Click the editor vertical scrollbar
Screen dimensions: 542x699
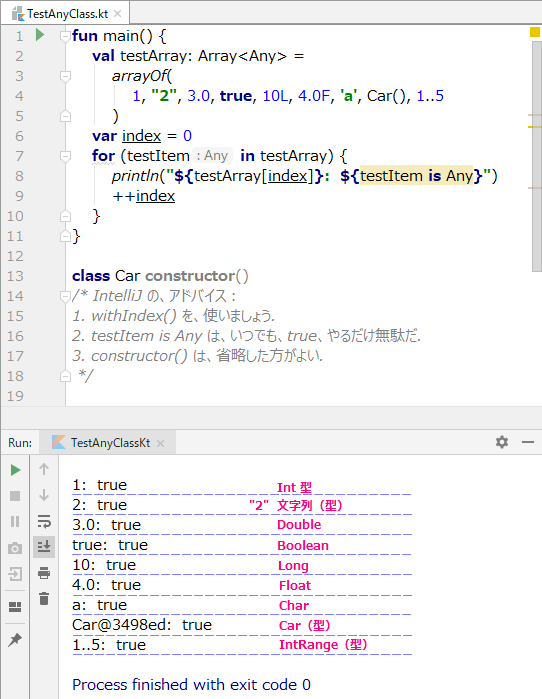click(x=537, y=156)
